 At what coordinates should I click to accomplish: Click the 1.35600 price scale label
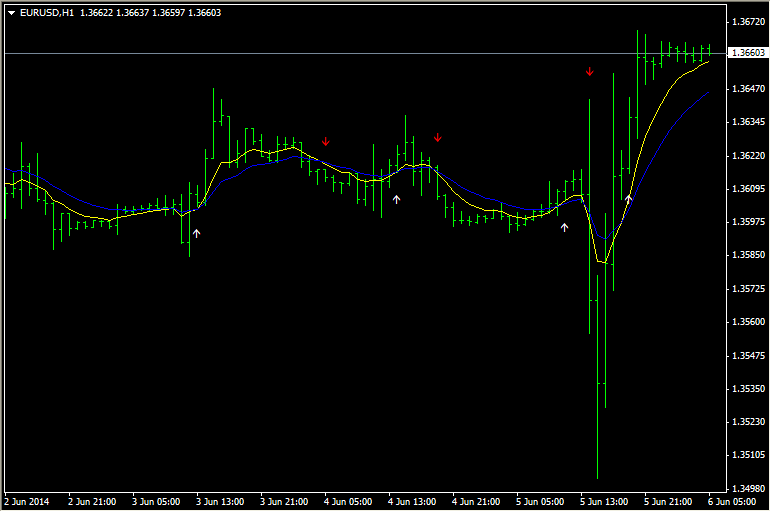tap(749, 322)
